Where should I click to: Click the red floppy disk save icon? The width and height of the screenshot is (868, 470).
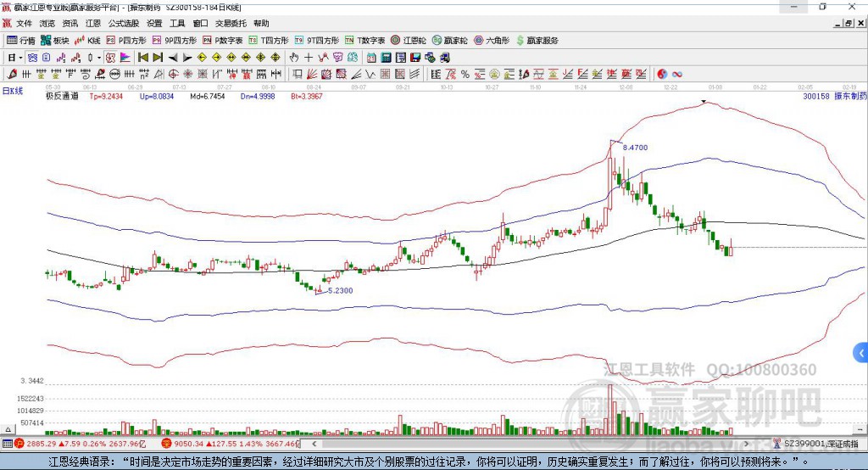click(x=415, y=58)
